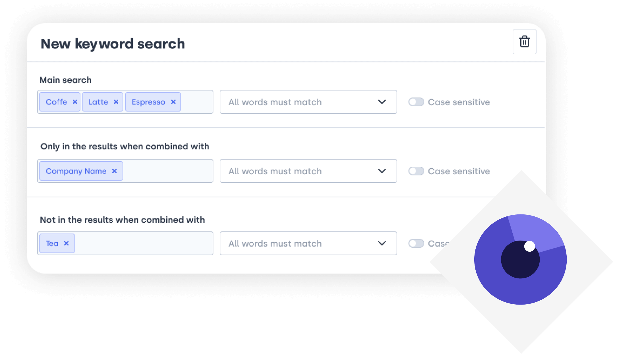Remove the Espresso keyword tag
This screenshot has width=617, height=364.
(173, 102)
